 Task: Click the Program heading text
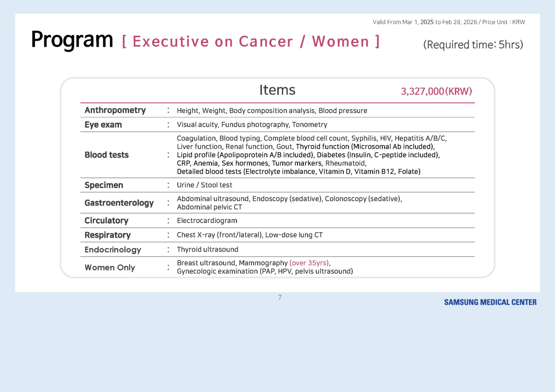coord(72,40)
